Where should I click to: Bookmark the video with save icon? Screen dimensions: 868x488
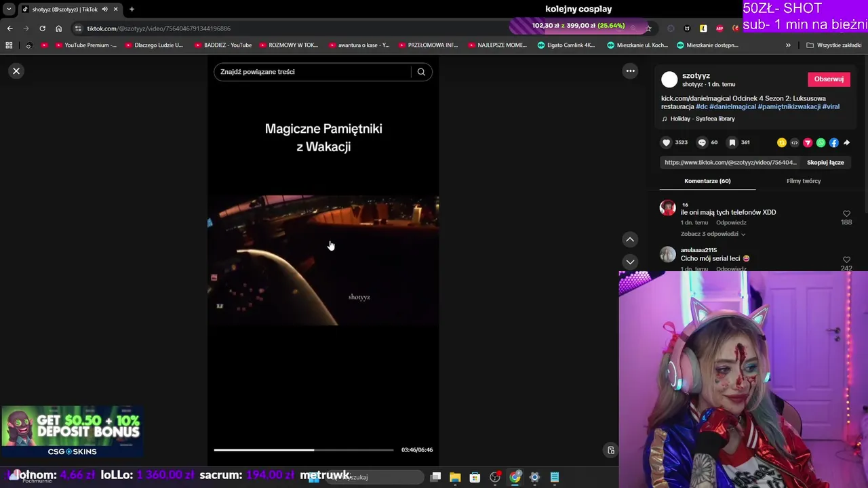(732, 142)
